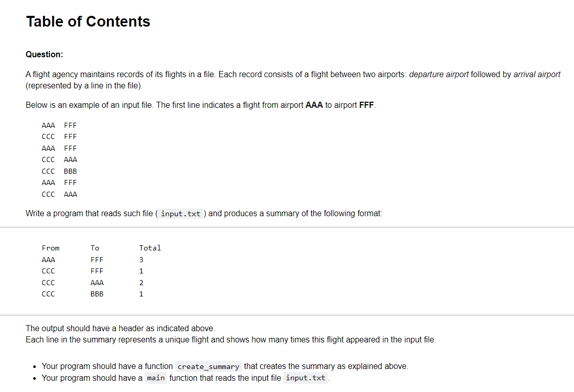574x392 pixels.
Task: Click the "CCC BBB" line in input example
Action: click(x=59, y=171)
